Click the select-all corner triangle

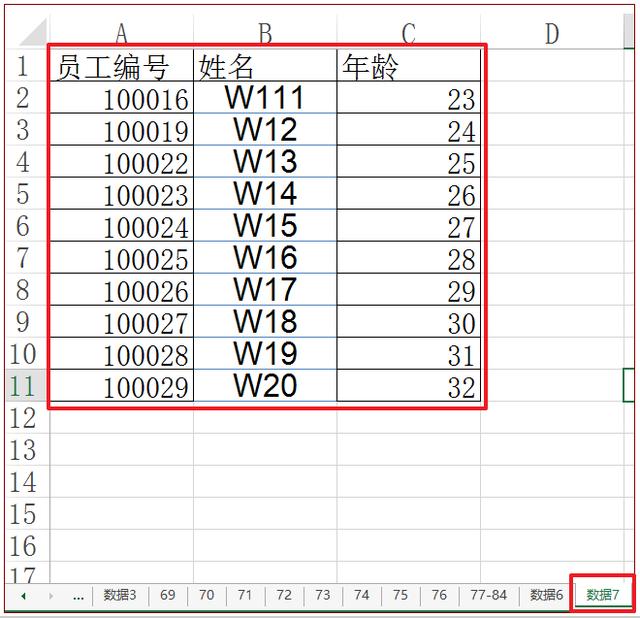pyautogui.click(x=33, y=32)
